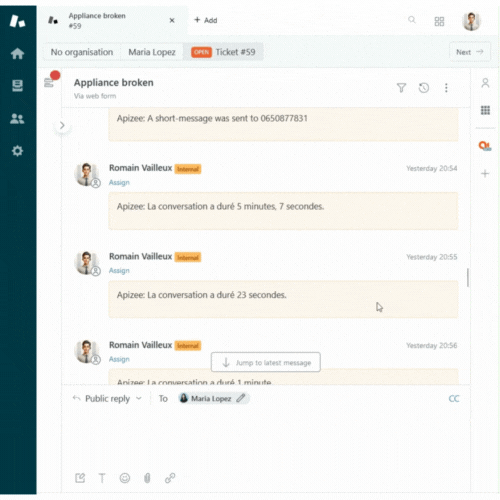
Task: Click Romain Vailleux avatar on 20:54 comment
Action: coord(87,175)
